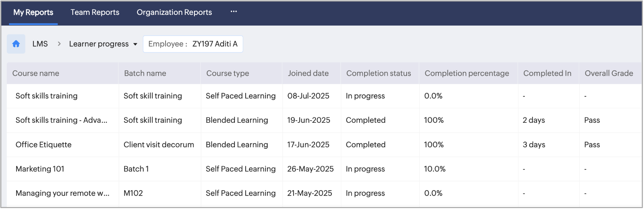
Task: Switch to the Team Reports tab
Action: [x=95, y=12]
